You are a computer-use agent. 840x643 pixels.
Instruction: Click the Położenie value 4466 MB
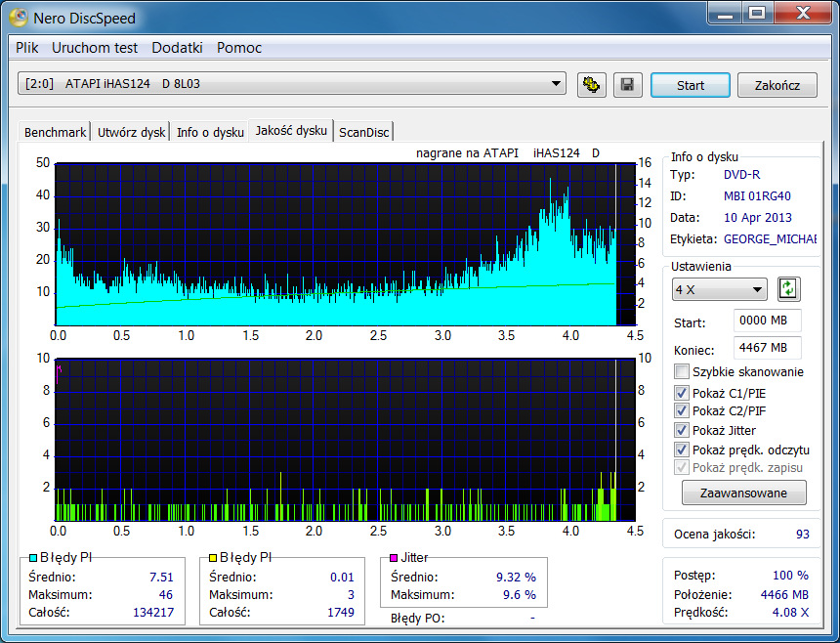pyautogui.click(x=784, y=595)
